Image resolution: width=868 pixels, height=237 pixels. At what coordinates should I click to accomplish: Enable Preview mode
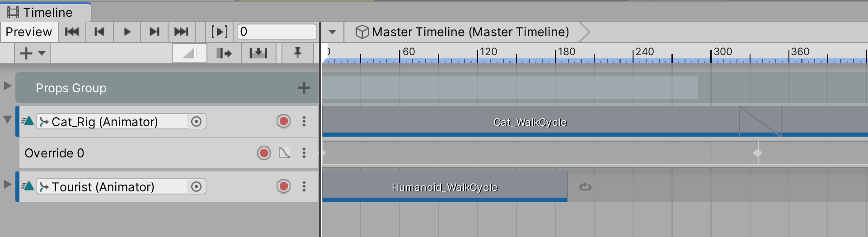[x=29, y=32]
